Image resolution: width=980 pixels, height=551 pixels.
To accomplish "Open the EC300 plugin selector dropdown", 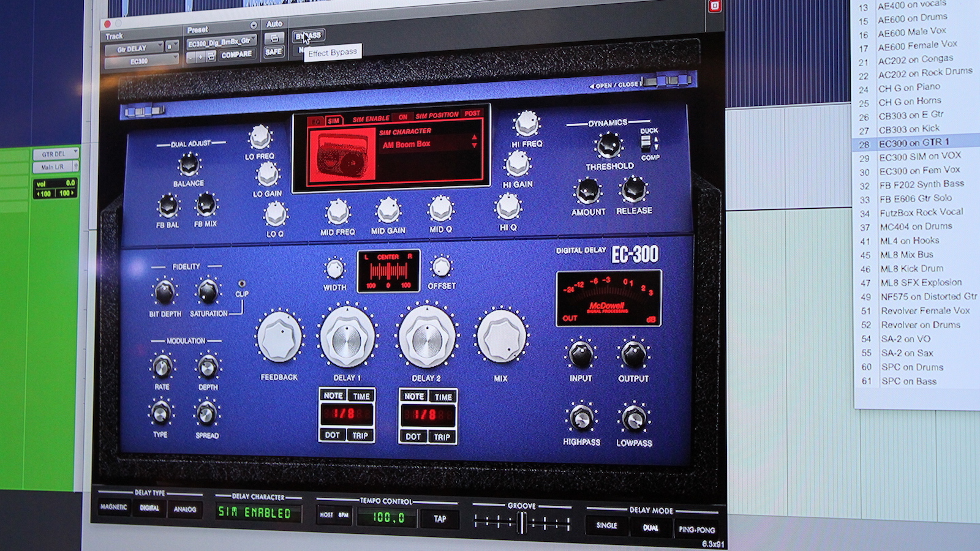I will tap(140, 61).
